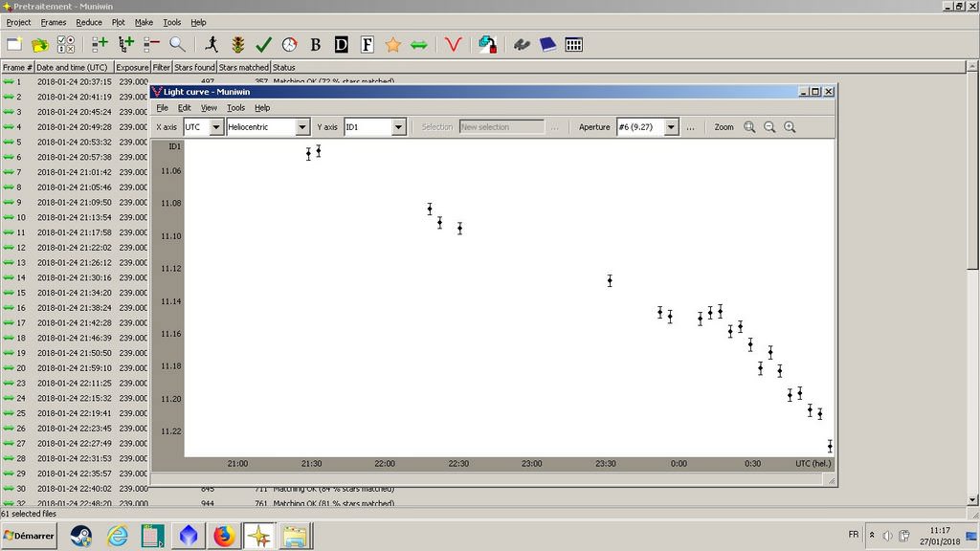Click the F Flat correction icon
This screenshot has height=551, width=980.
[x=367, y=44]
